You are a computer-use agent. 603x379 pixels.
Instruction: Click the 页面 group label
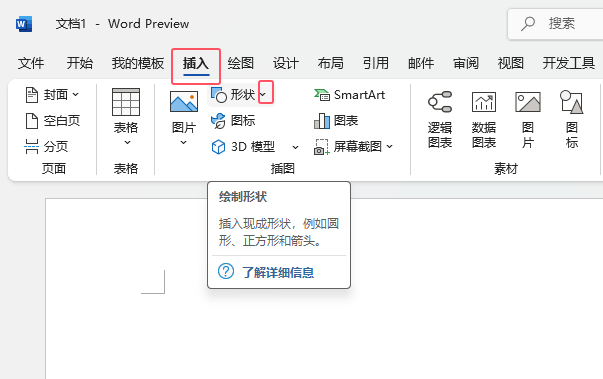54,168
